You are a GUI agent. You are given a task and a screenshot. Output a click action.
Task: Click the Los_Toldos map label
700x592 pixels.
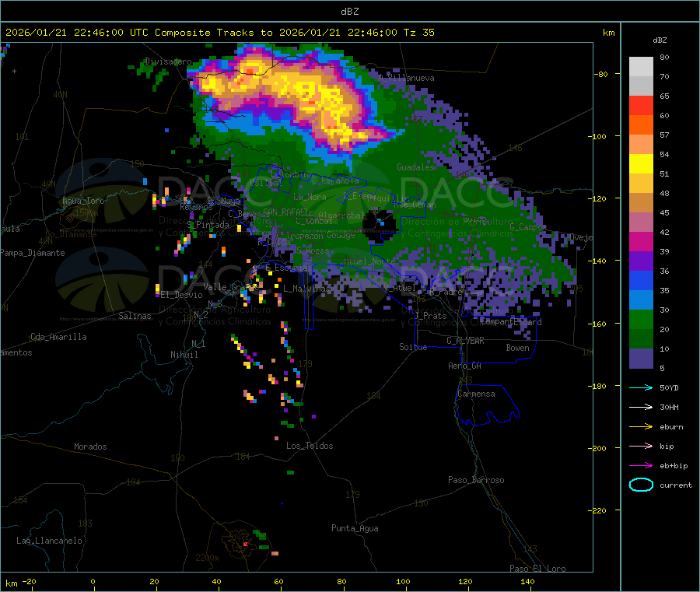click(x=310, y=446)
